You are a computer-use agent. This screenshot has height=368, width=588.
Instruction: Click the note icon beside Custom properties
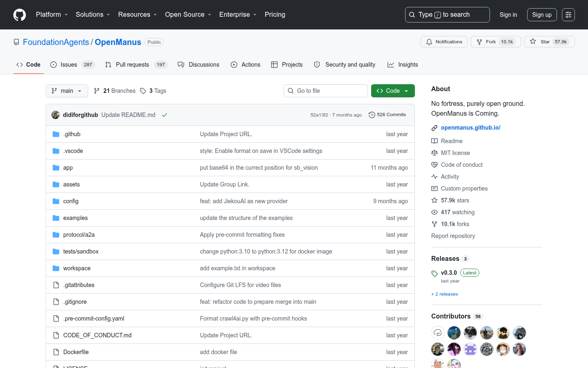434,188
